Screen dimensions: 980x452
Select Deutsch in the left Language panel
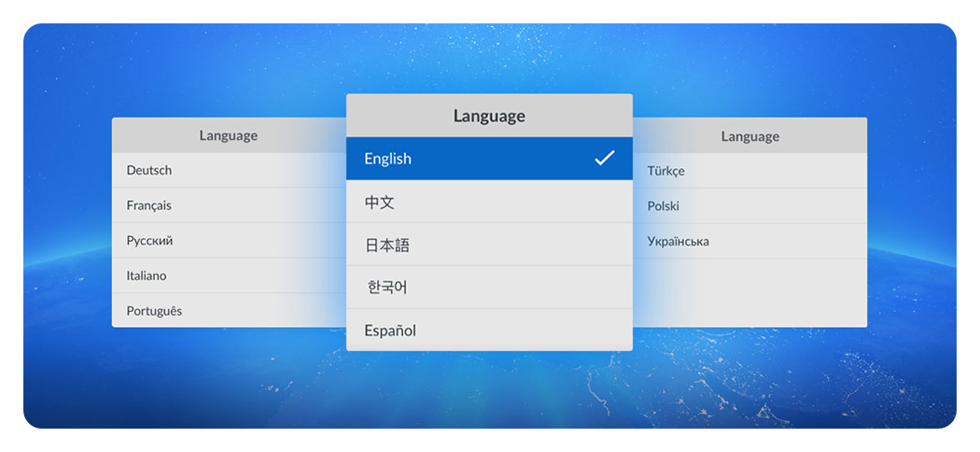click(229, 170)
